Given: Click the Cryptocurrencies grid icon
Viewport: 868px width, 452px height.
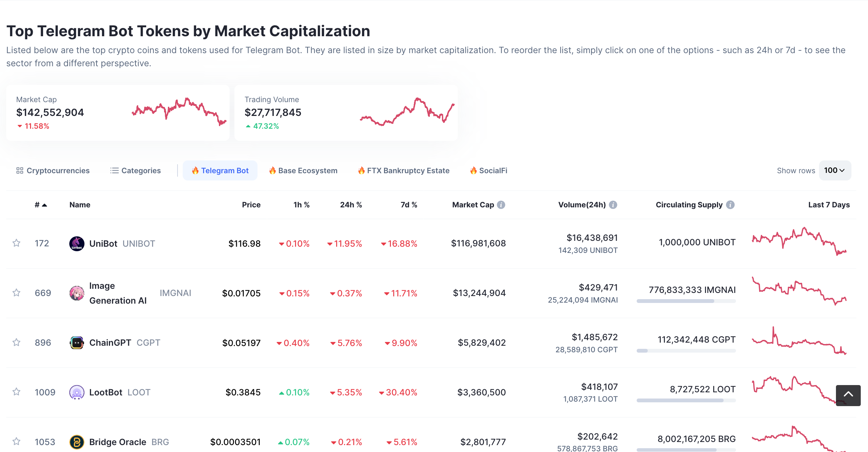Looking at the screenshot, I should (x=20, y=170).
